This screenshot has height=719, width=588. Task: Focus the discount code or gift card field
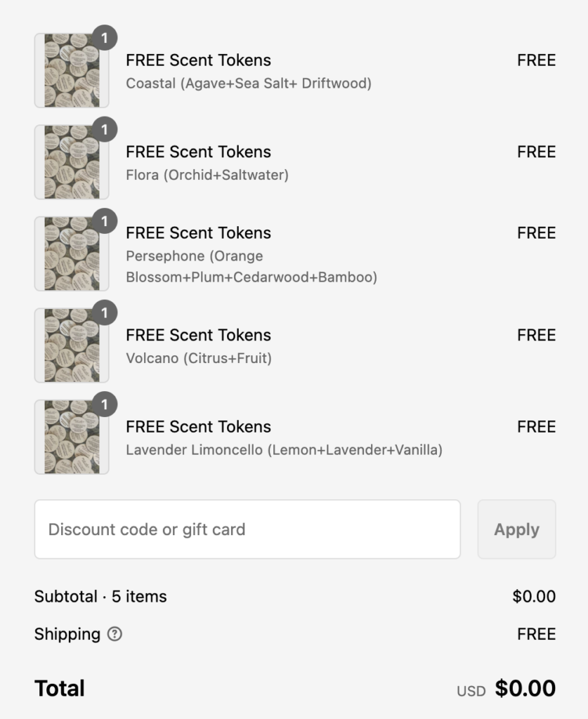247,529
